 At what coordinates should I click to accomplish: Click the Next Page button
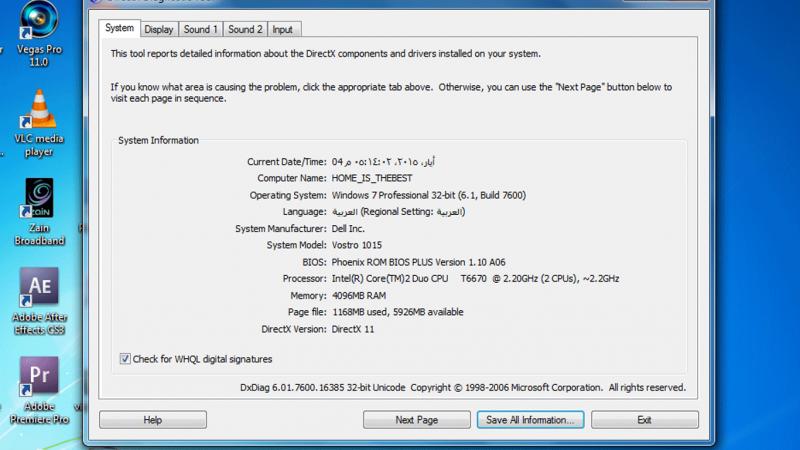coord(416,419)
